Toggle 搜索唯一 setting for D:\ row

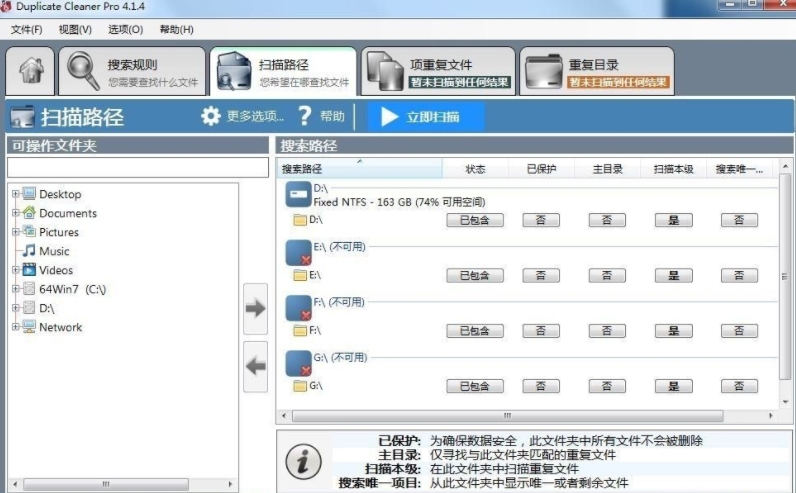(739, 220)
